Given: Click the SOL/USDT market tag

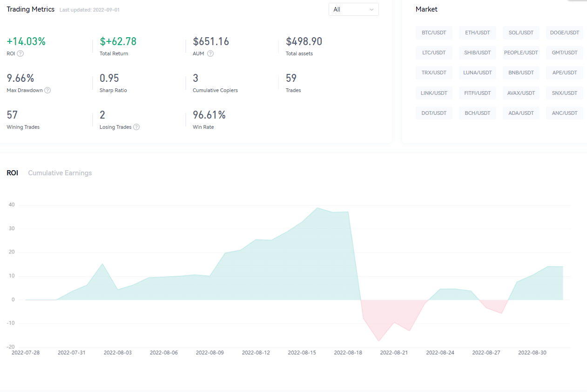Looking at the screenshot, I should (x=521, y=33).
